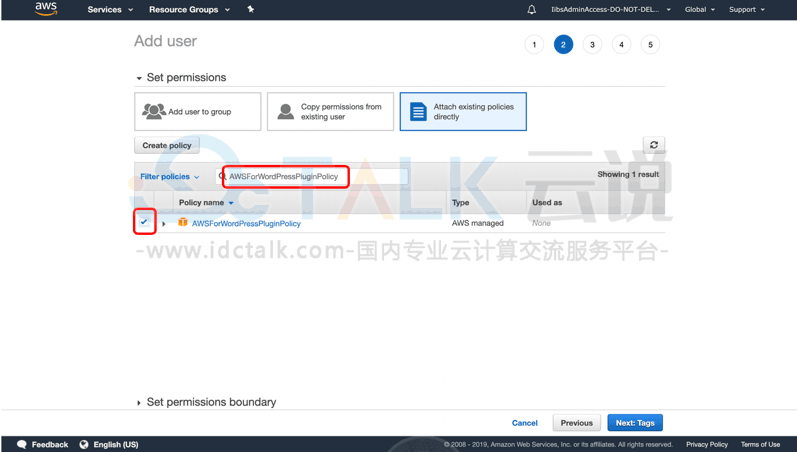Click the pin shortcuts icon
The image size is (797, 452).
pos(251,9)
